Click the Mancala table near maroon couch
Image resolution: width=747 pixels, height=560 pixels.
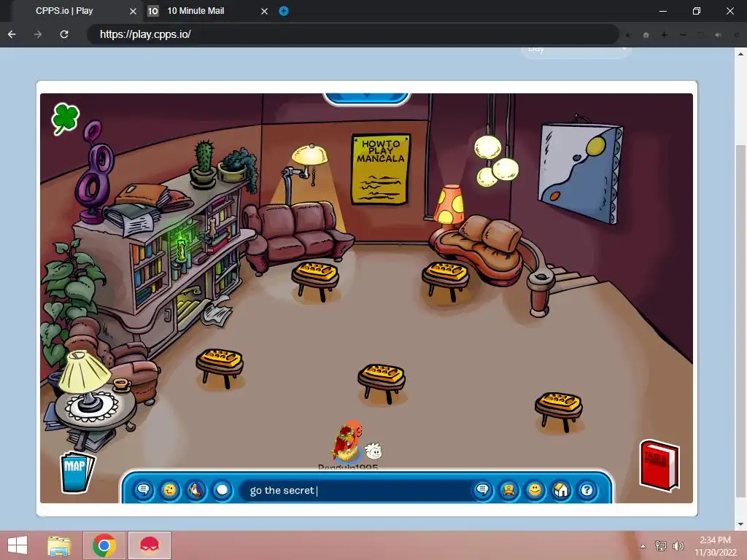click(x=315, y=281)
